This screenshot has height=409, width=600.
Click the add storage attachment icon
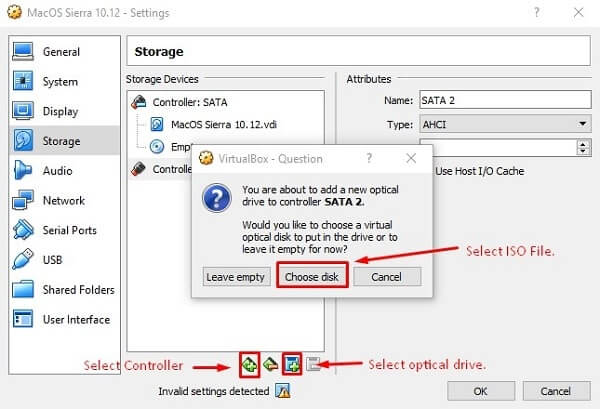pos(292,364)
